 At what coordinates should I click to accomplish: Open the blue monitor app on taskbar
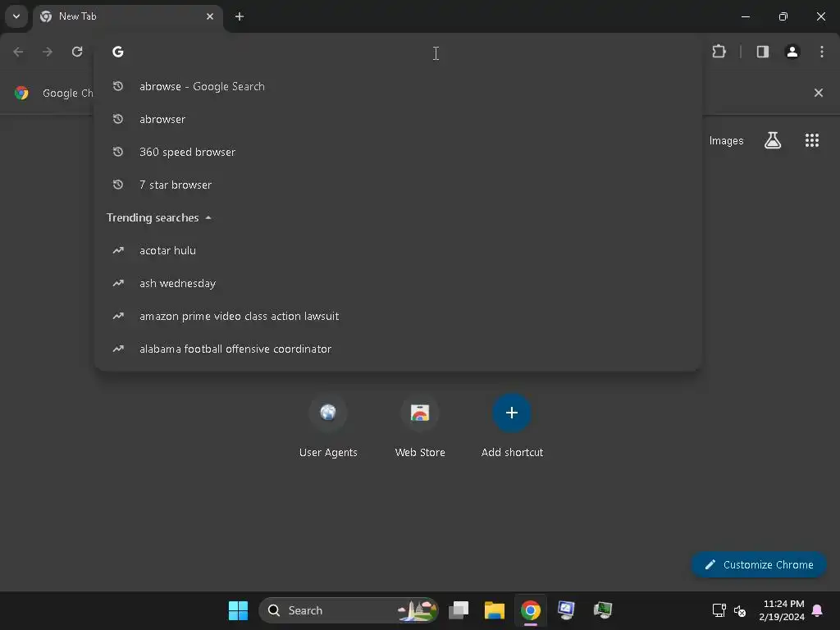tap(566, 610)
